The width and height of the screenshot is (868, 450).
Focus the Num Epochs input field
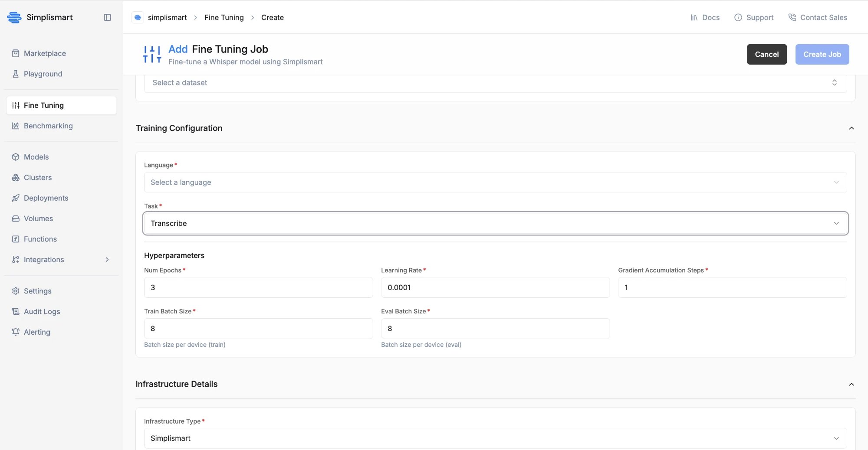(x=258, y=287)
